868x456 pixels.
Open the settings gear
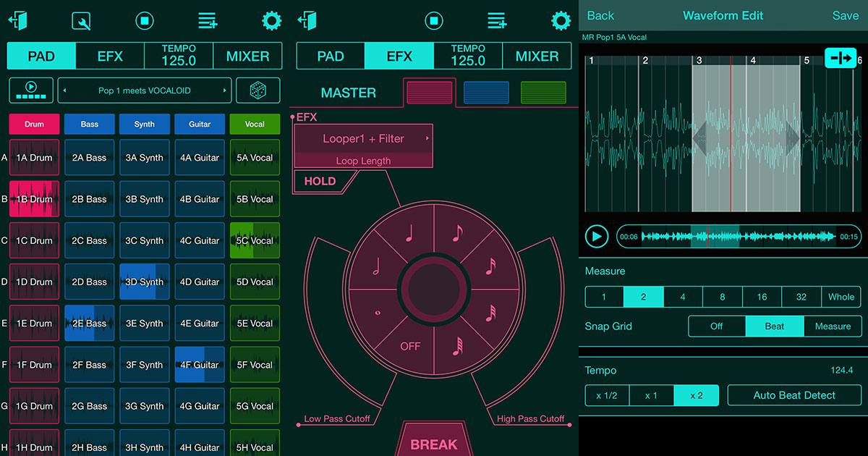[271, 20]
